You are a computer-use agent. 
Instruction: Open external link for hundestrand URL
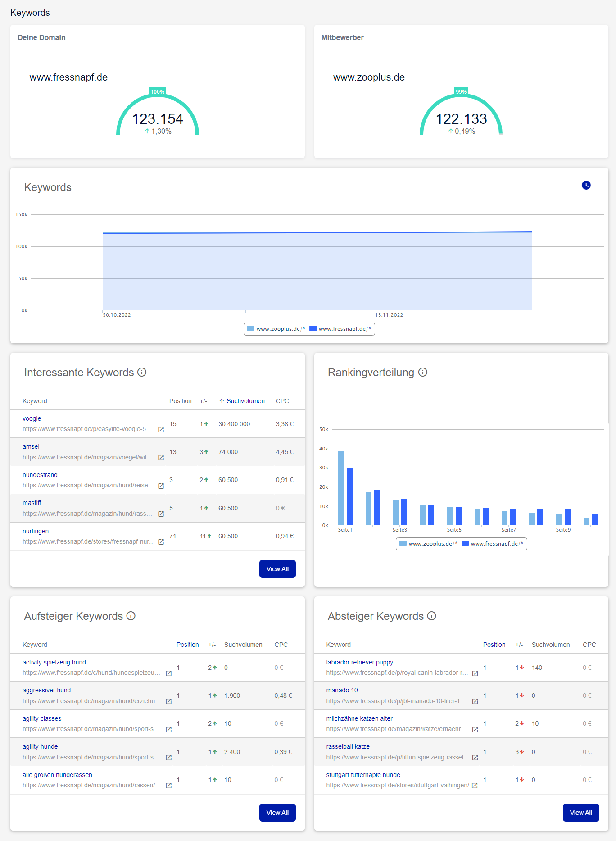click(161, 486)
